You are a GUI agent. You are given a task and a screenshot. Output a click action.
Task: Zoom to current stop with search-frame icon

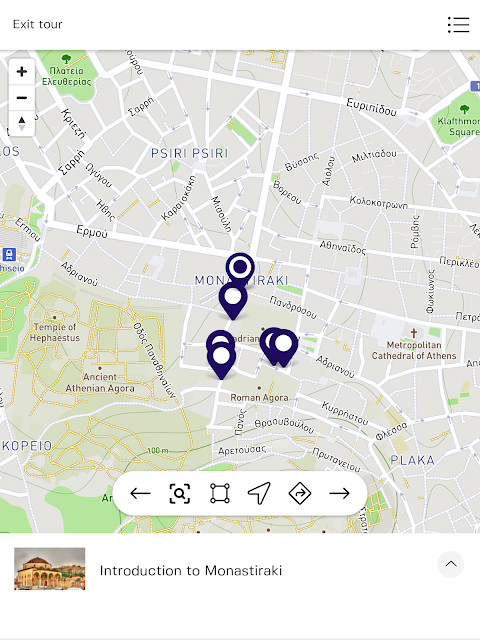tap(180, 493)
